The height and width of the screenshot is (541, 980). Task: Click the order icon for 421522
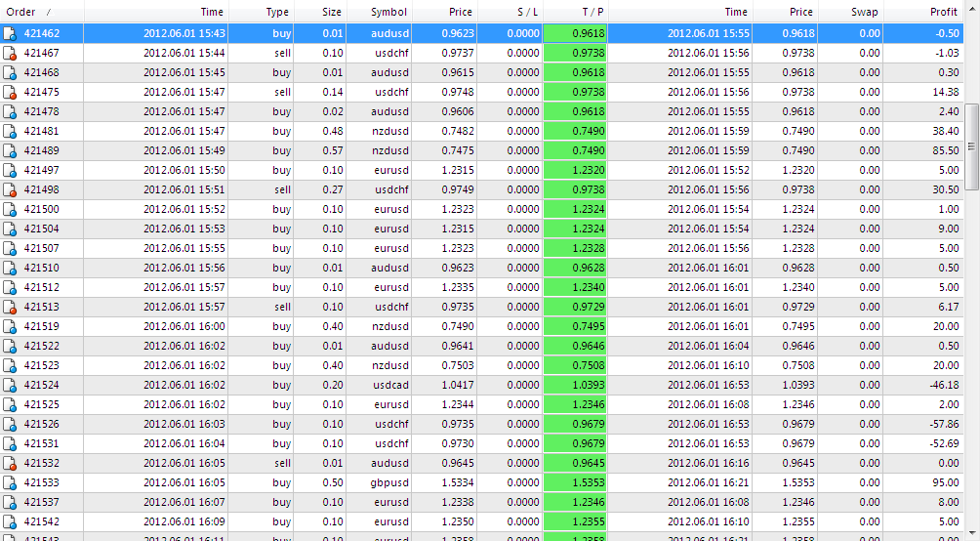coord(10,346)
